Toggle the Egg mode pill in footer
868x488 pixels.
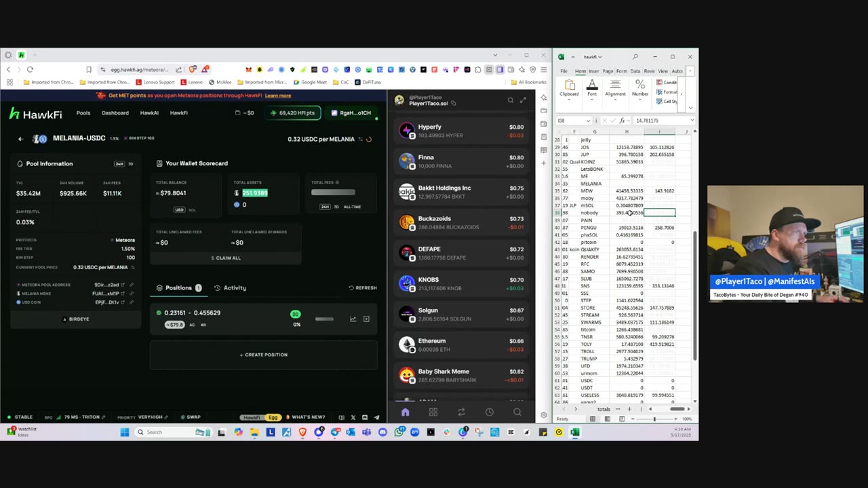pos(273,418)
